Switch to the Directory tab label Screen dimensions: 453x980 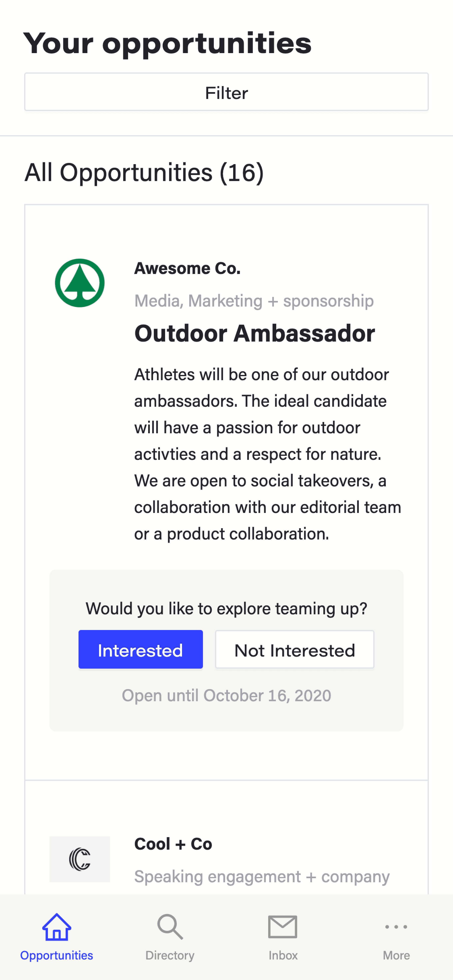(x=170, y=955)
